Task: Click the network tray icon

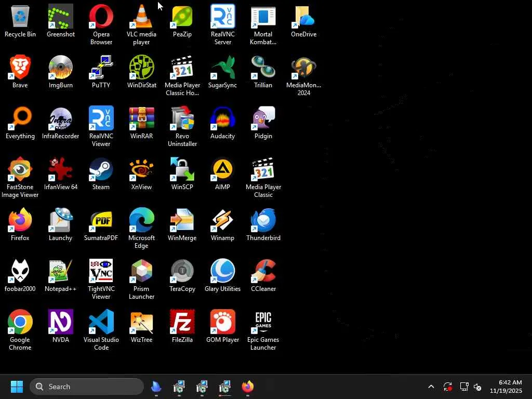Action: (x=464, y=387)
